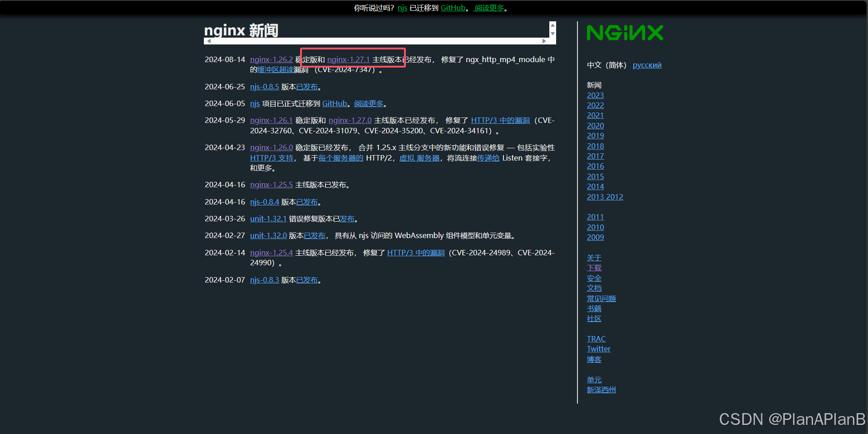Viewport: 868px width, 434px height.
Task: Open HTTP/3 中的漏洞 link in 2024-05-29 item
Action: pyautogui.click(x=500, y=121)
